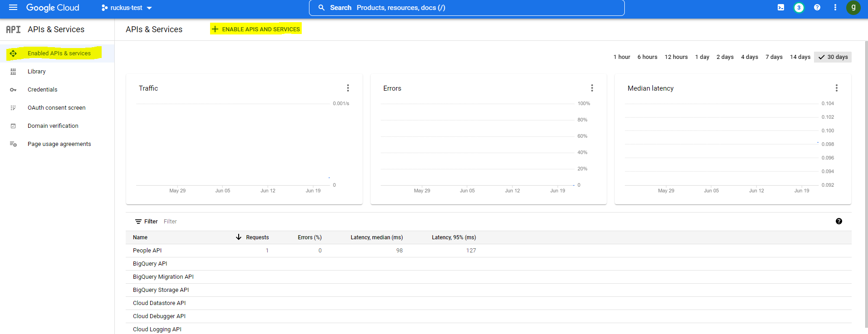
Task: Open BigQuery Storage API details
Action: point(161,290)
